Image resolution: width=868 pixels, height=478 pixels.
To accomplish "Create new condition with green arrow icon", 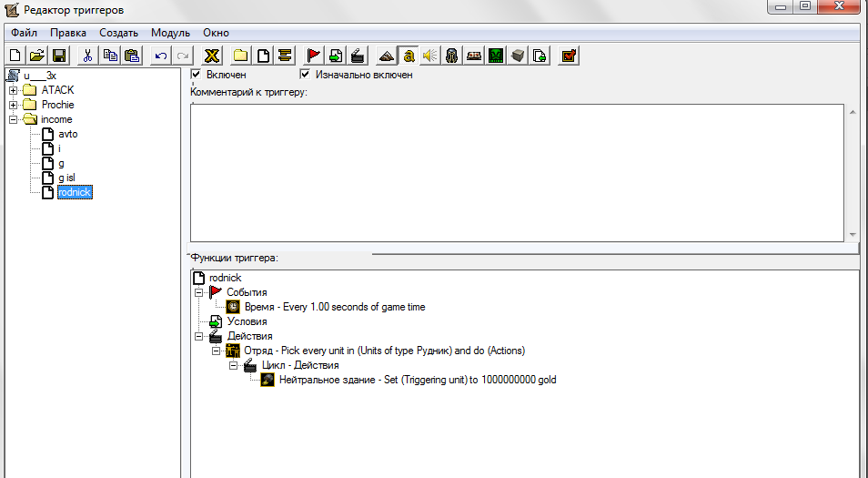I will tap(336, 56).
